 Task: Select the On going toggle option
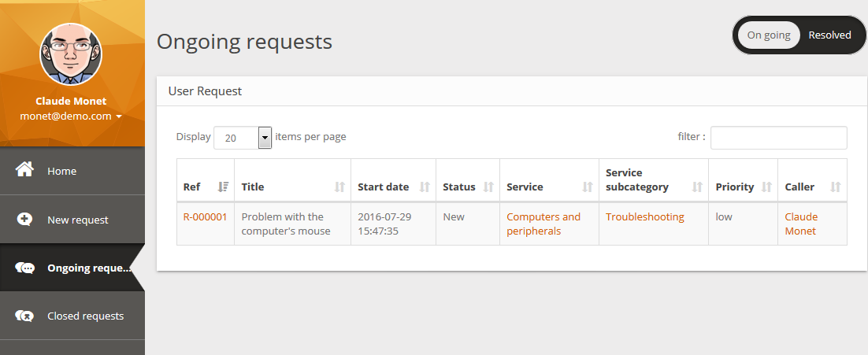click(769, 35)
